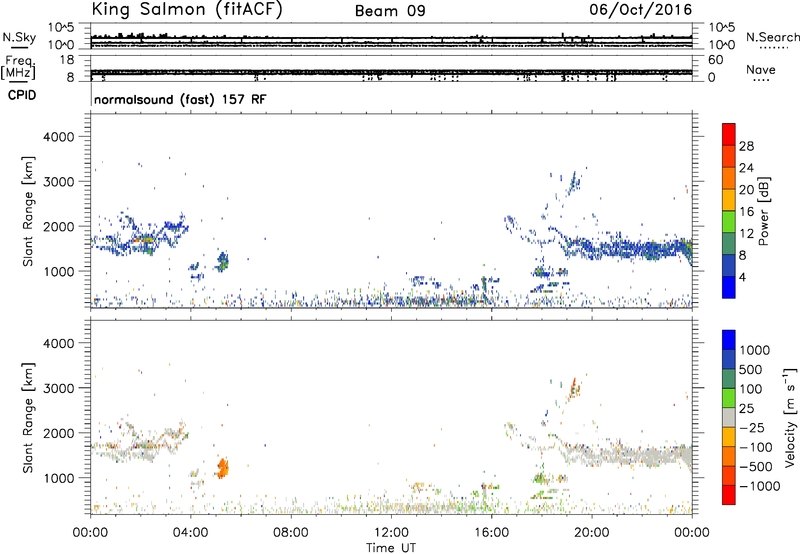Click the orange velocity echo blob after 04:00
800x554 pixels.
tap(222, 468)
